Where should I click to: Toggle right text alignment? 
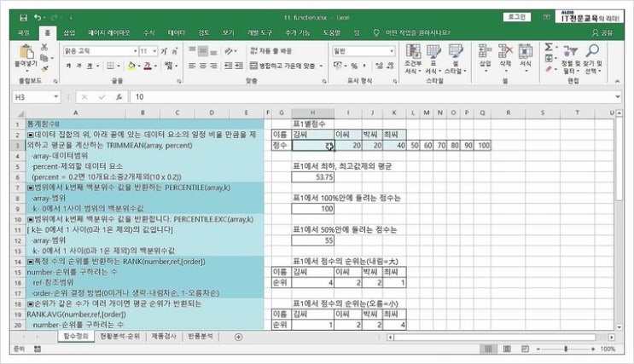click(x=213, y=66)
